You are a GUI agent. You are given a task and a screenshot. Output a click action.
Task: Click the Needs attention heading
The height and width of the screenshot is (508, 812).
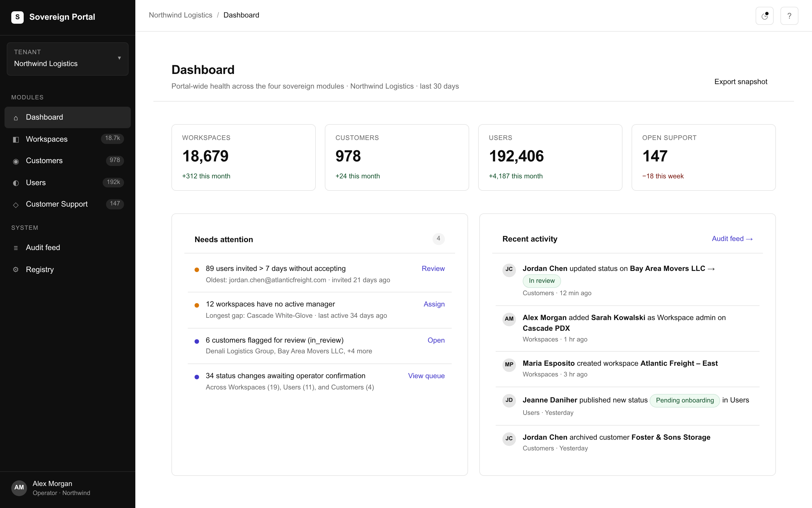click(x=224, y=240)
